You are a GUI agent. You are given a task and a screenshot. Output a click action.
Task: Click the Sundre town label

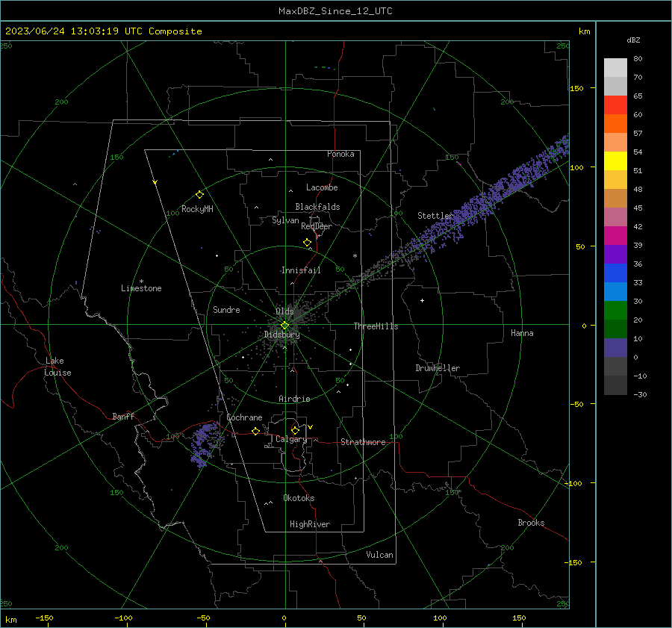pos(226,309)
